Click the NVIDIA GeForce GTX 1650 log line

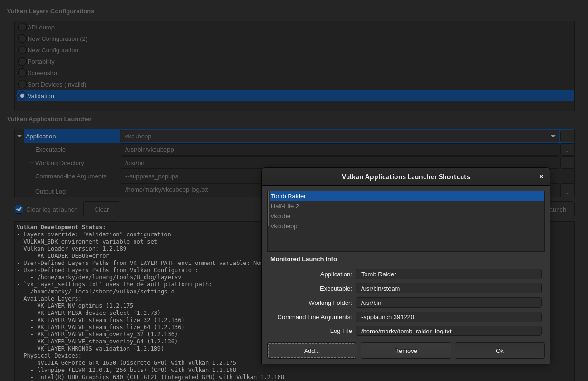pyautogui.click(x=133, y=362)
